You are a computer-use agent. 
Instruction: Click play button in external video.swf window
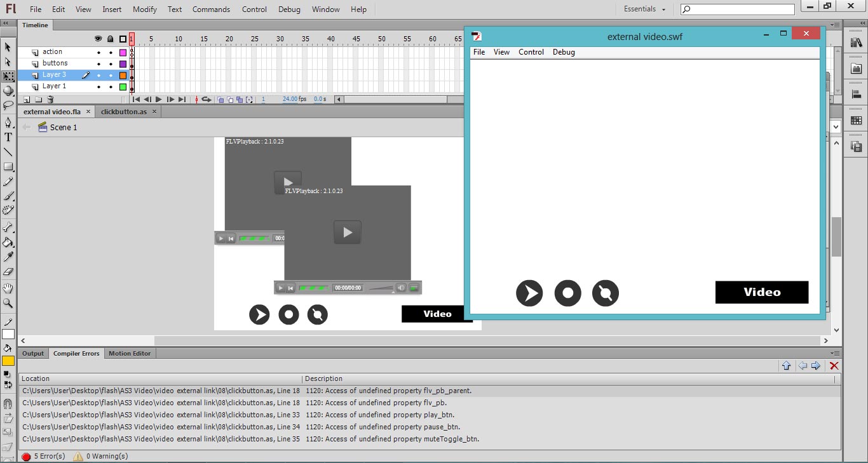coord(529,293)
